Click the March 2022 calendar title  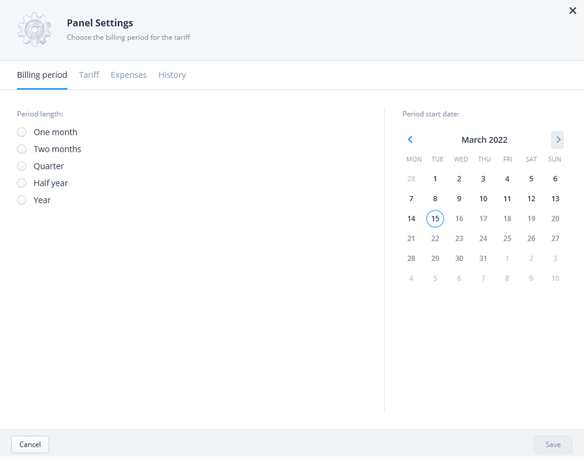pos(484,140)
